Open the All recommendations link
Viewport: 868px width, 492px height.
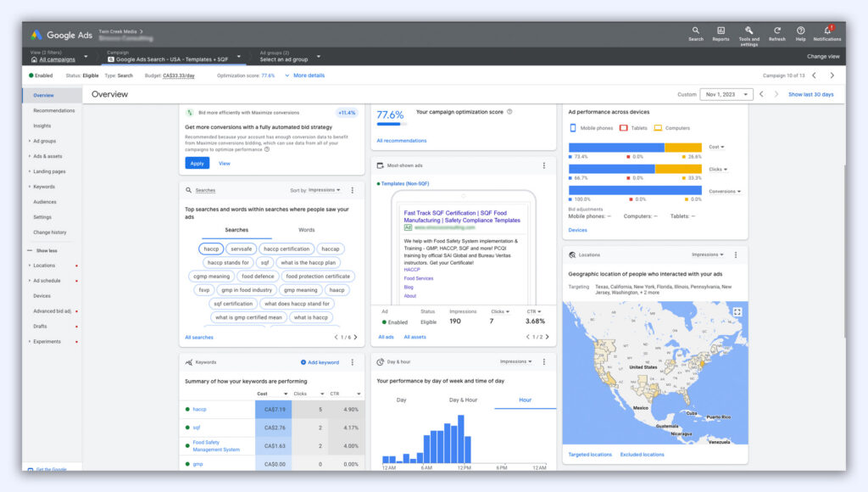[401, 141]
